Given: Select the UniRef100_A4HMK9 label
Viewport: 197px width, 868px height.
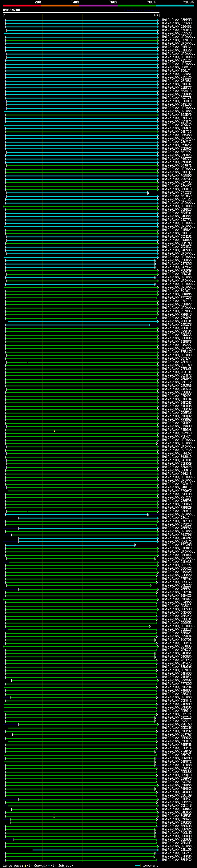Looking at the screenshot, I should click(176, 789).
